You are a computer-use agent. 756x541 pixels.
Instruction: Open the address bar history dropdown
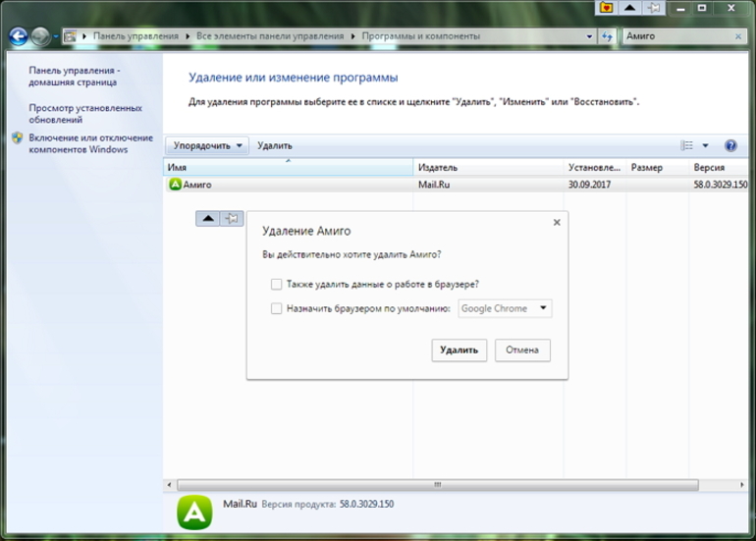tap(589, 36)
